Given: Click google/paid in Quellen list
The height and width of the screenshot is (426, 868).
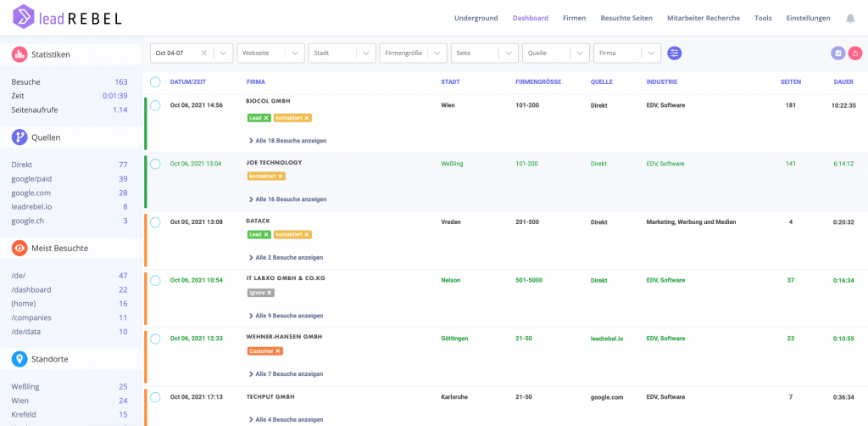Looking at the screenshot, I should point(31,179).
